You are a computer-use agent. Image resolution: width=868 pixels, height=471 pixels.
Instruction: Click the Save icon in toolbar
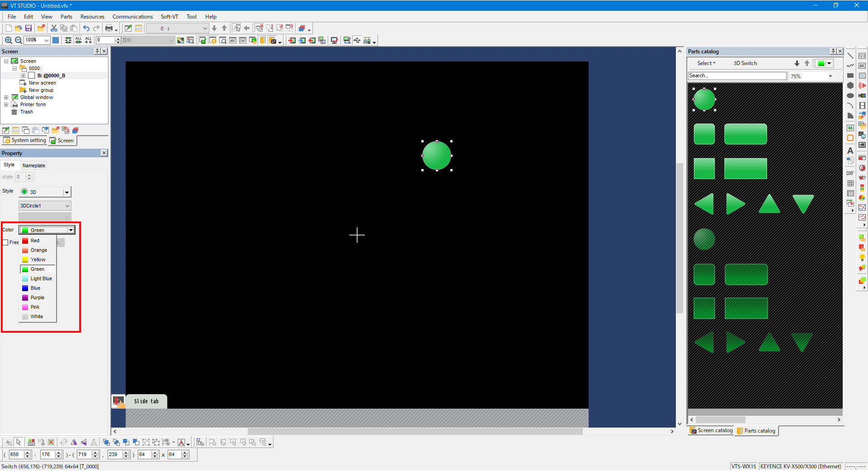point(28,28)
